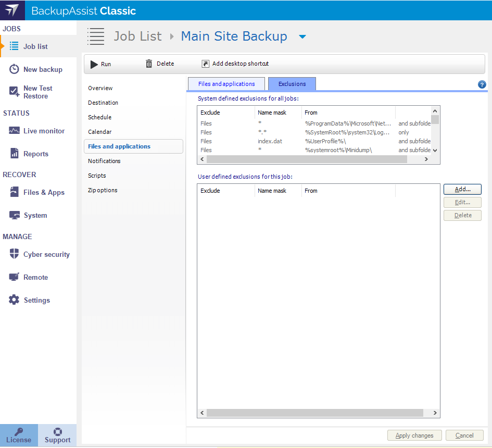The width and height of the screenshot is (492, 448).
Task: Open the Reports icon
Action: (14, 154)
